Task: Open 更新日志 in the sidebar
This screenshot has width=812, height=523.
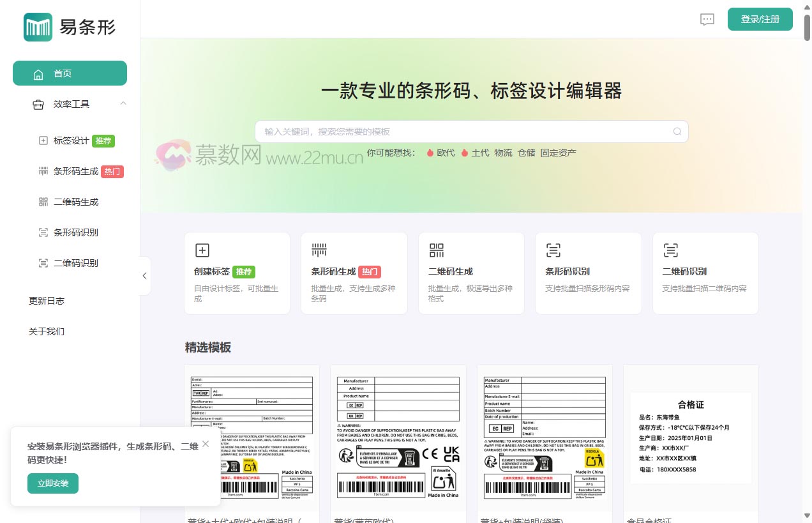Action: (x=47, y=301)
